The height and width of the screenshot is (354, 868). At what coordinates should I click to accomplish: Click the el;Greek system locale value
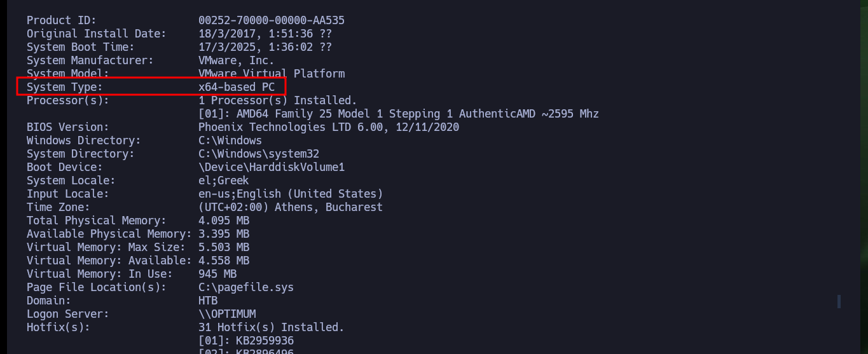tap(224, 180)
